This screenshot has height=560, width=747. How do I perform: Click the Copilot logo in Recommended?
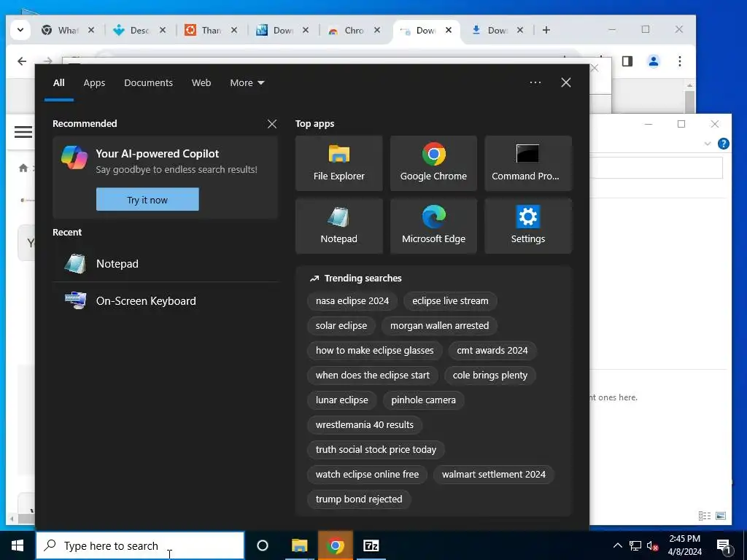[x=74, y=157]
